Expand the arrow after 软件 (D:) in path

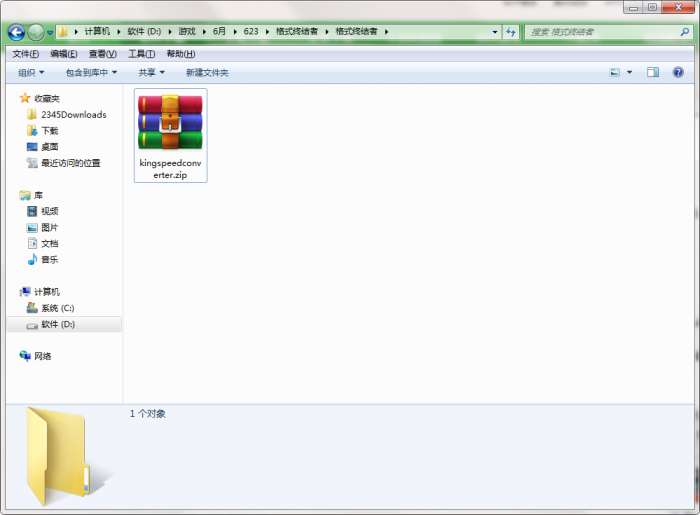click(170, 32)
